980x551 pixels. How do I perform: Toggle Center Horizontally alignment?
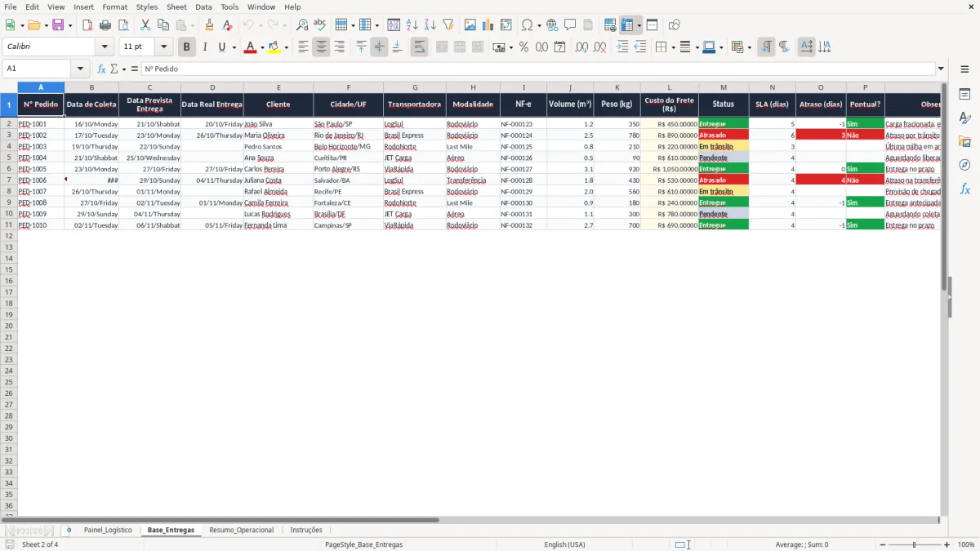[321, 47]
